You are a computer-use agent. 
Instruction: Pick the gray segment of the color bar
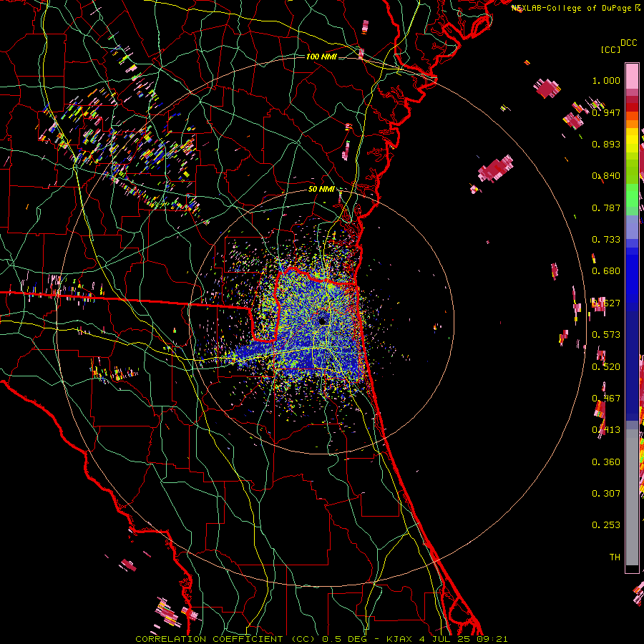632,497
